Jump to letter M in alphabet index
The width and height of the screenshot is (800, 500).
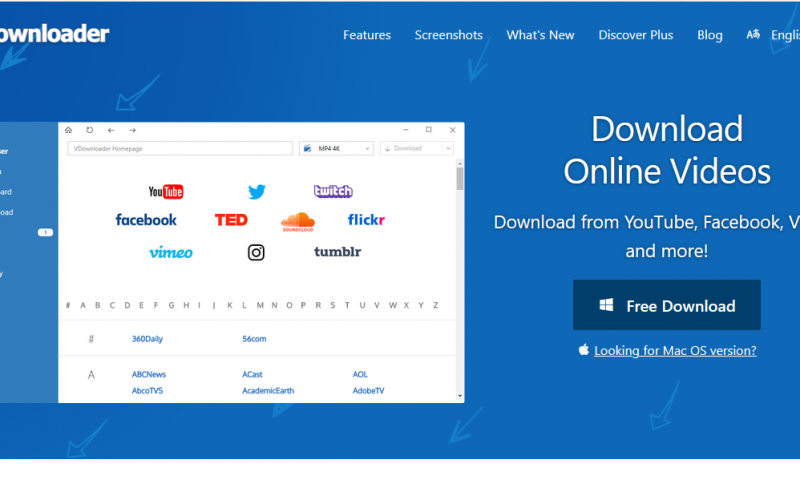pos(260,305)
